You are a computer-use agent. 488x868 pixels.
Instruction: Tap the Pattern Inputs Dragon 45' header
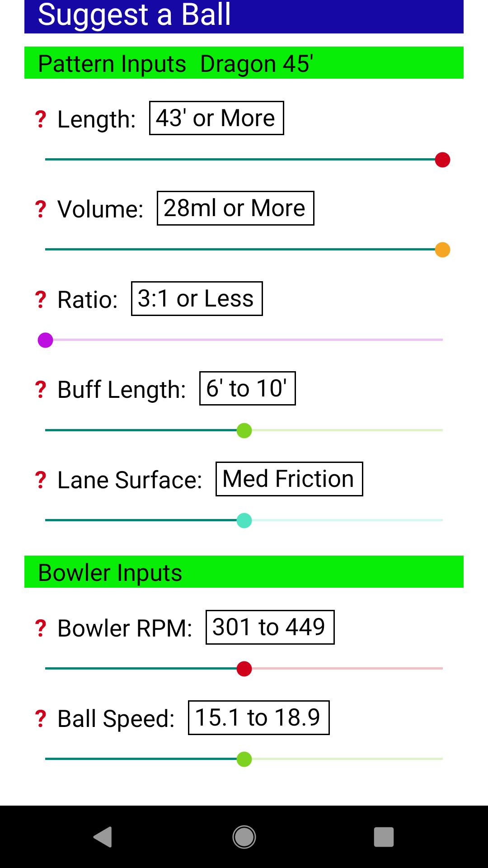(x=244, y=63)
